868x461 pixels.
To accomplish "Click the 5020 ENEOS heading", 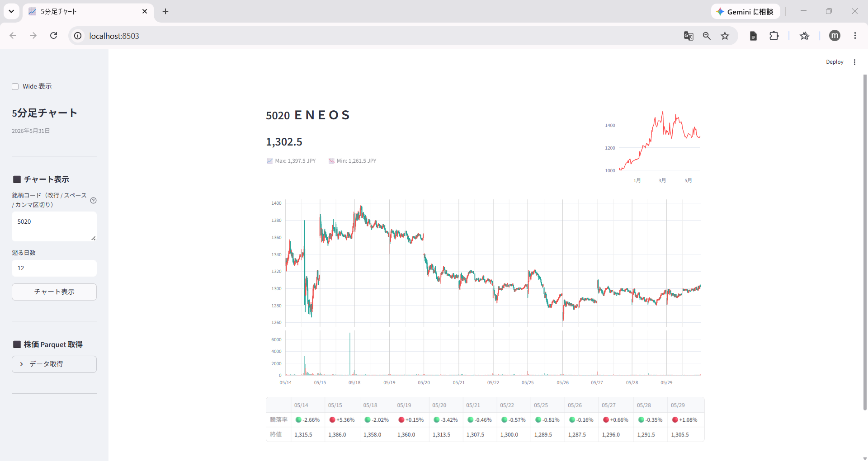I will [308, 115].
